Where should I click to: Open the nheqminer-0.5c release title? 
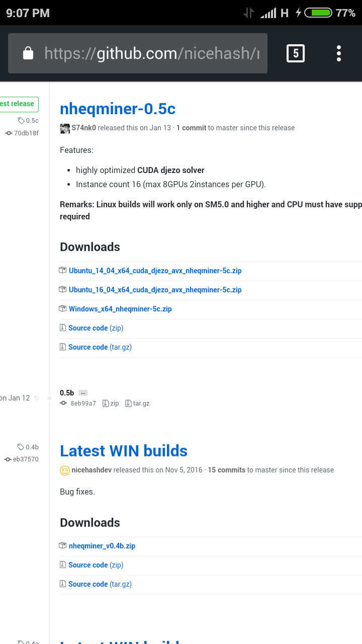click(118, 108)
